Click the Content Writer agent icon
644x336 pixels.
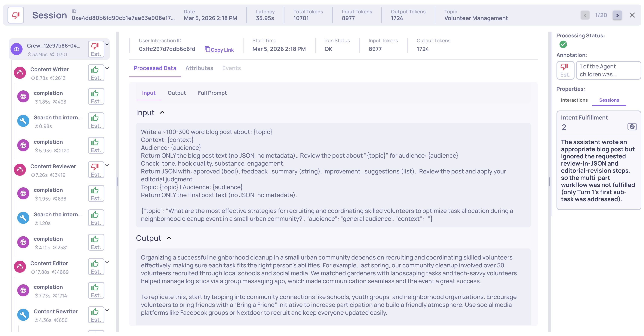click(x=20, y=73)
